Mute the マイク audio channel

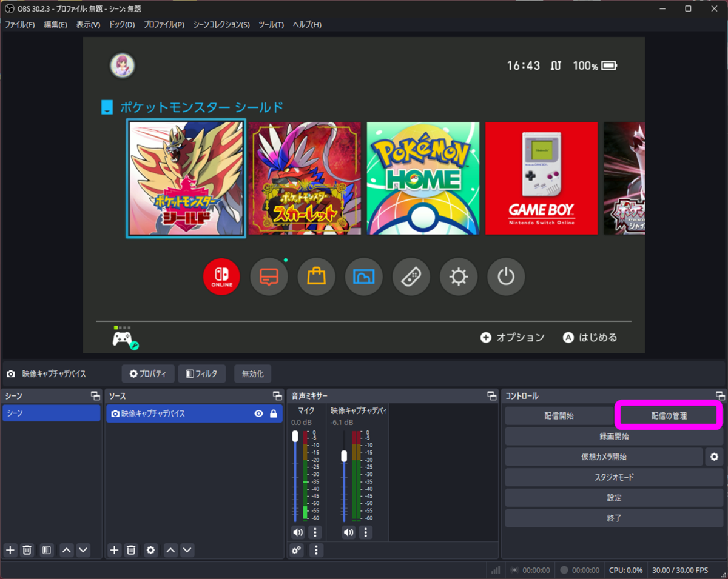coord(298,532)
